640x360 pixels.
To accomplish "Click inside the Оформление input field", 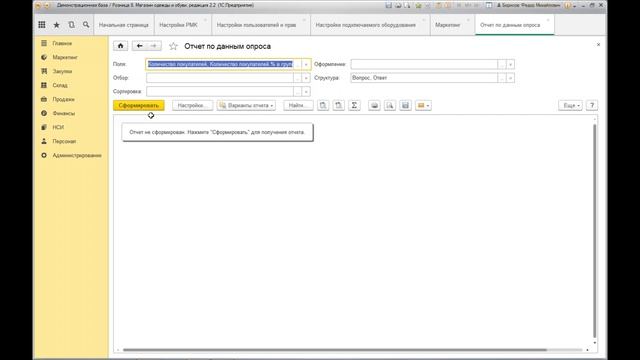I will [424, 64].
